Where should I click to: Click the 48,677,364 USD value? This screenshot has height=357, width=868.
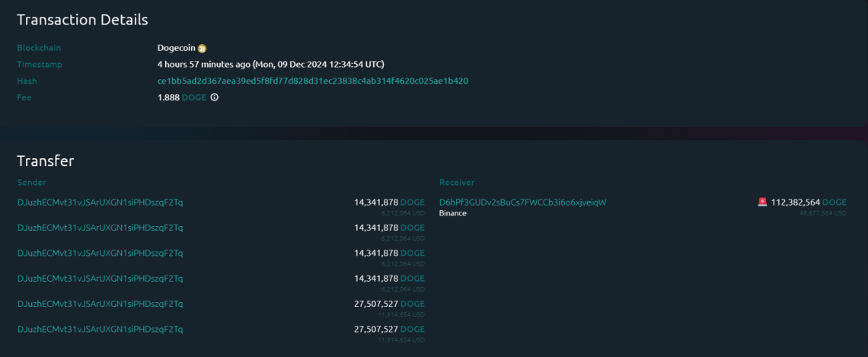(823, 213)
